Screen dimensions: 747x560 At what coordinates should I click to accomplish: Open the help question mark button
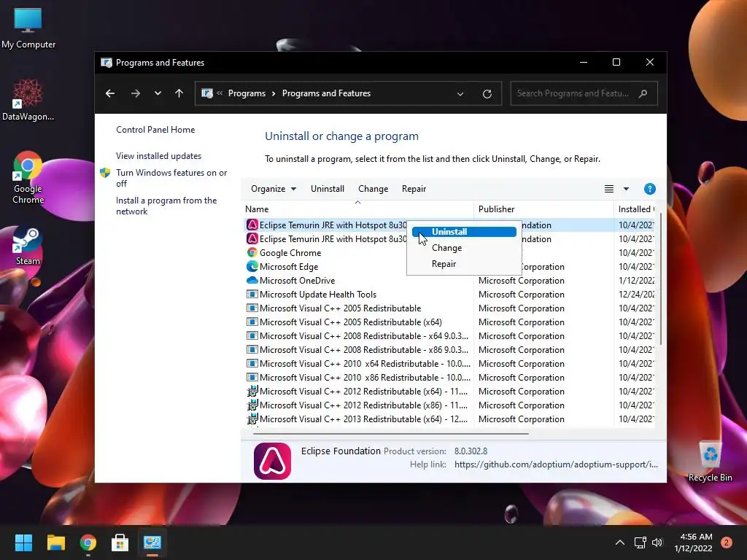click(x=649, y=189)
